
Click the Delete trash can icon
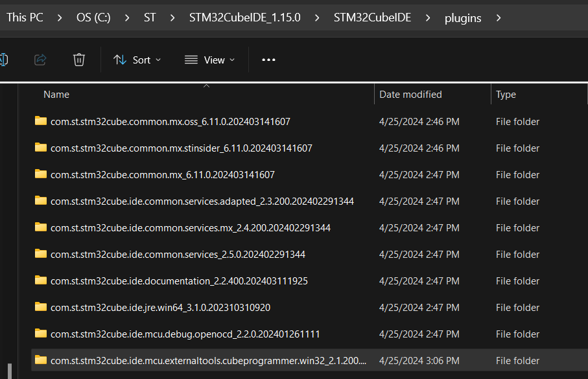[78, 60]
